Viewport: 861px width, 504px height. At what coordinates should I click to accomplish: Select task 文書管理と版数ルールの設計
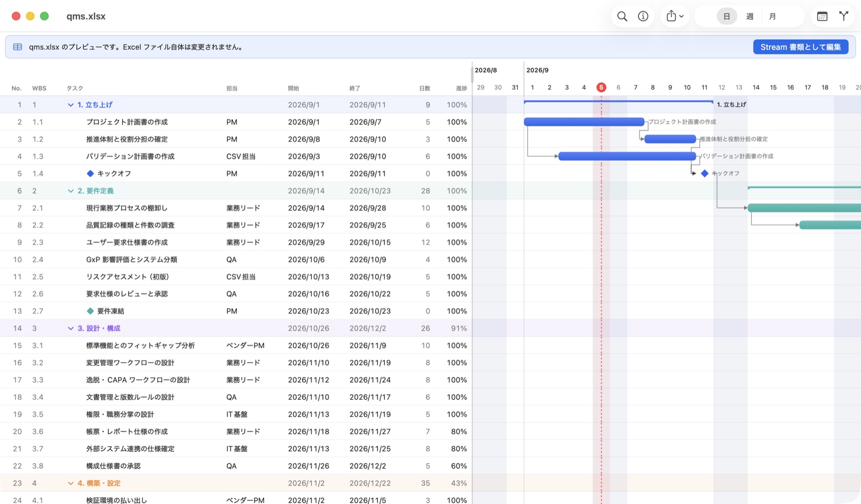130,397
